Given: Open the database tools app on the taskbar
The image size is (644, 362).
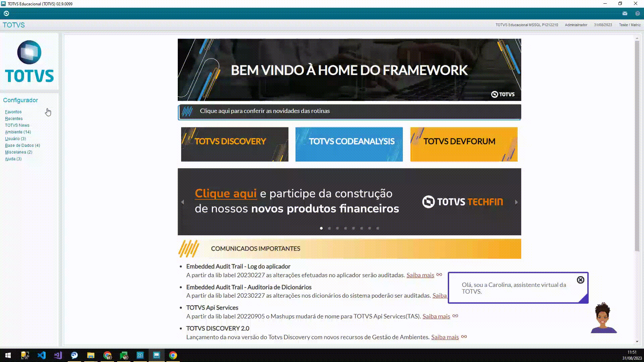Looking at the screenshot, I should coord(25,355).
